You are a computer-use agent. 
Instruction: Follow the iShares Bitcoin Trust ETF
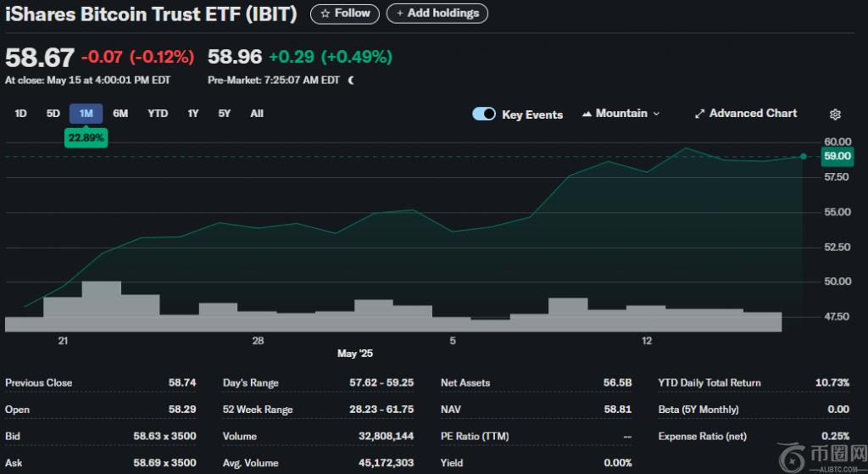pyautogui.click(x=345, y=14)
